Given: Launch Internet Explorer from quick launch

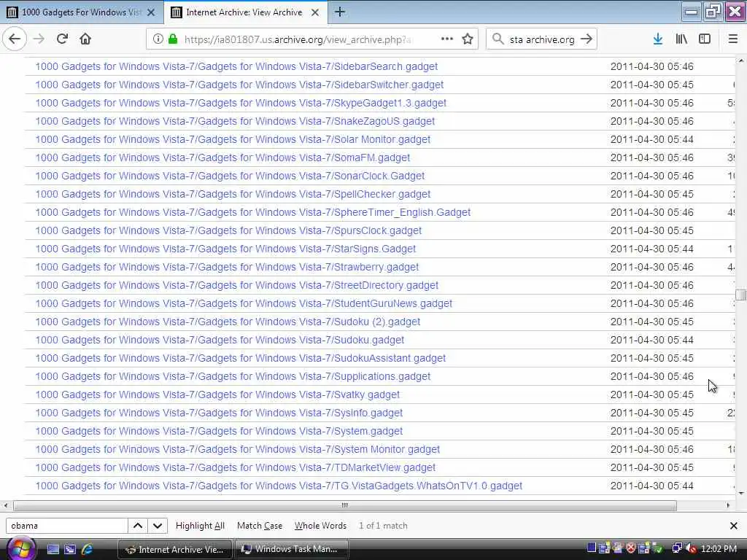Looking at the screenshot, I should pos(87,549).
